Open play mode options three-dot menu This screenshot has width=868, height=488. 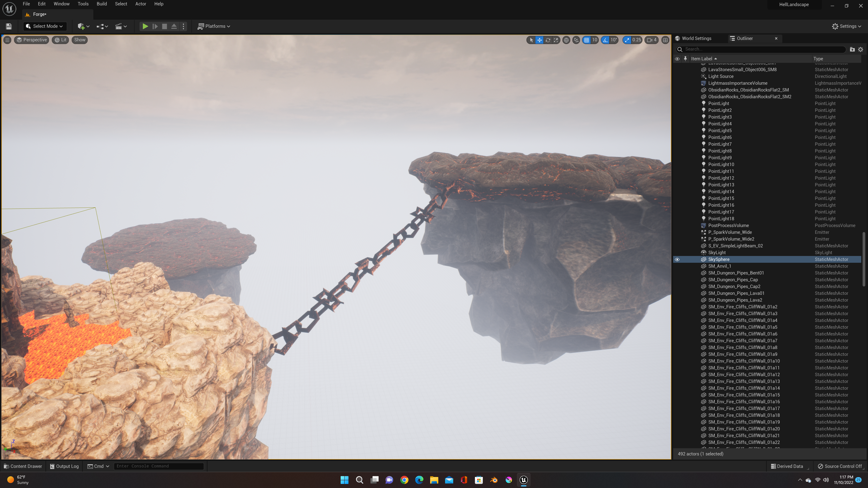coord(183,26)
